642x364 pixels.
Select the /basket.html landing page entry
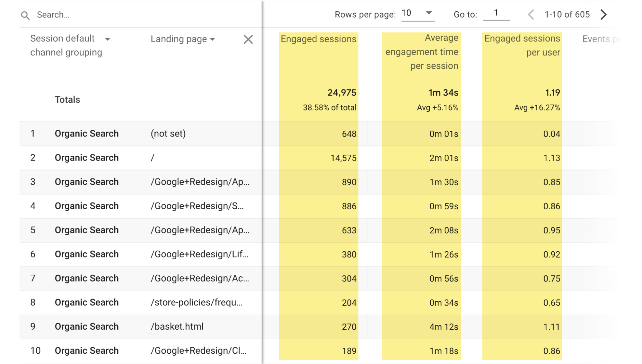177,326
